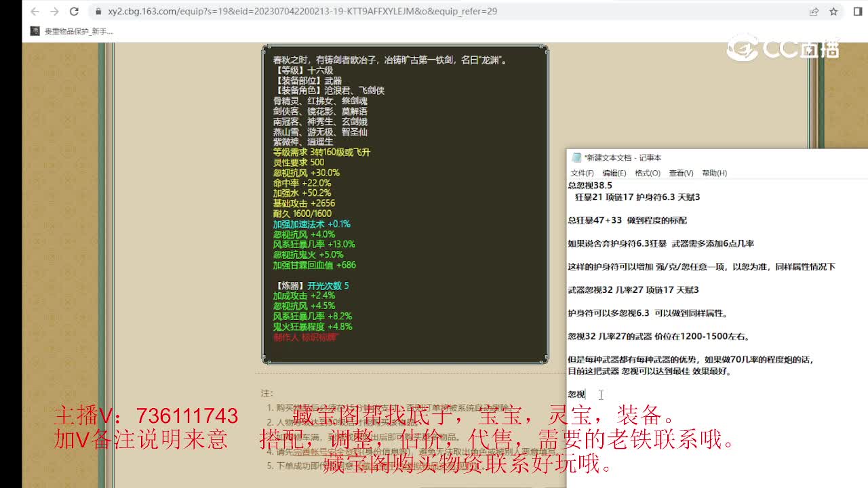Click the share page icon in address bar

click(814, 12)
